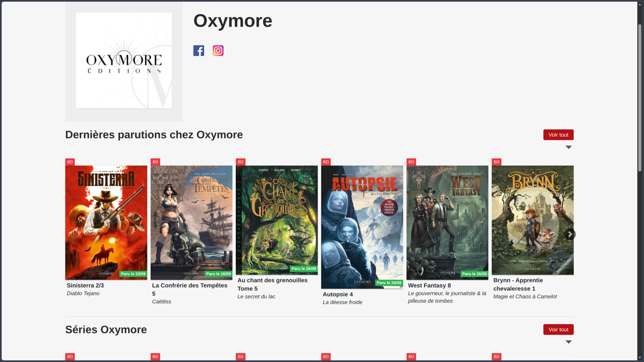Click 'Magie et Chaos à Camelot' subtitle

pyautogui.click(x=525, y=297)
